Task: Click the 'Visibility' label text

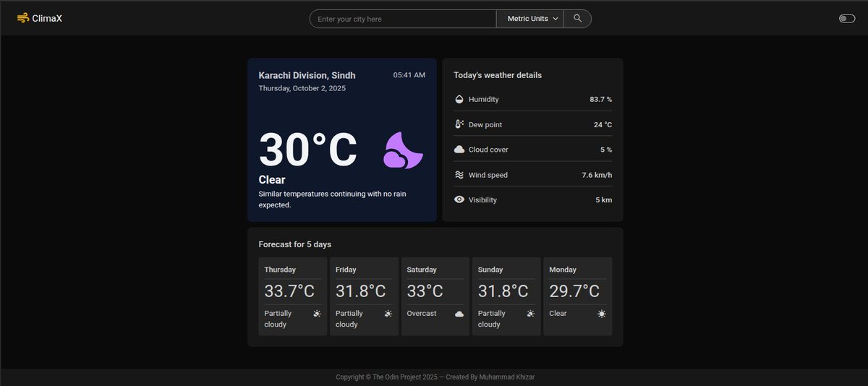Action: 482,200
